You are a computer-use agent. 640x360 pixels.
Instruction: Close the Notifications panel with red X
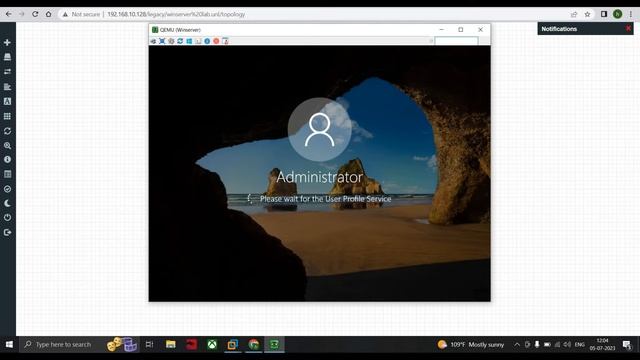coord(628,29)
